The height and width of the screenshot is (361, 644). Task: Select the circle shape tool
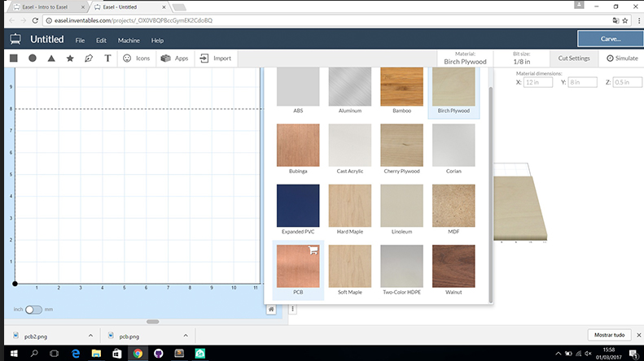click(33, 59)
